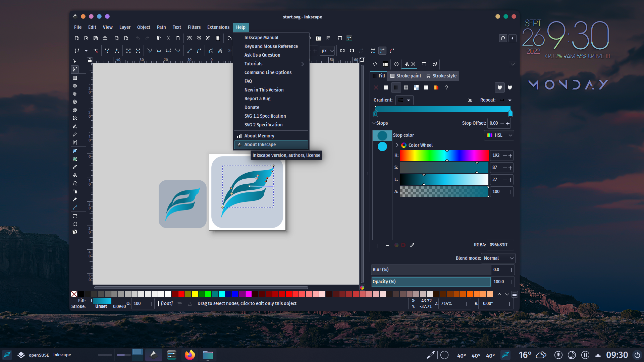Click the Paste icon in toolbar
This screenshot has height=362, width=644.
[x=178, y=38]
